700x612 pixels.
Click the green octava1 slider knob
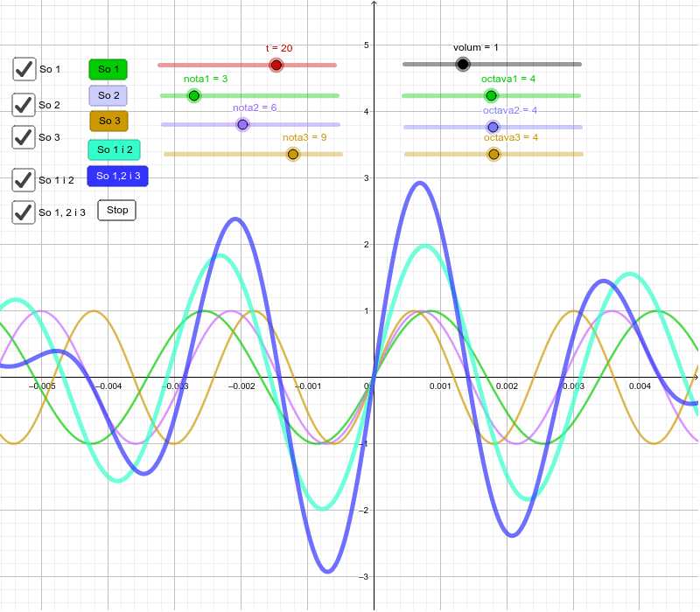(x=491, y=95)
